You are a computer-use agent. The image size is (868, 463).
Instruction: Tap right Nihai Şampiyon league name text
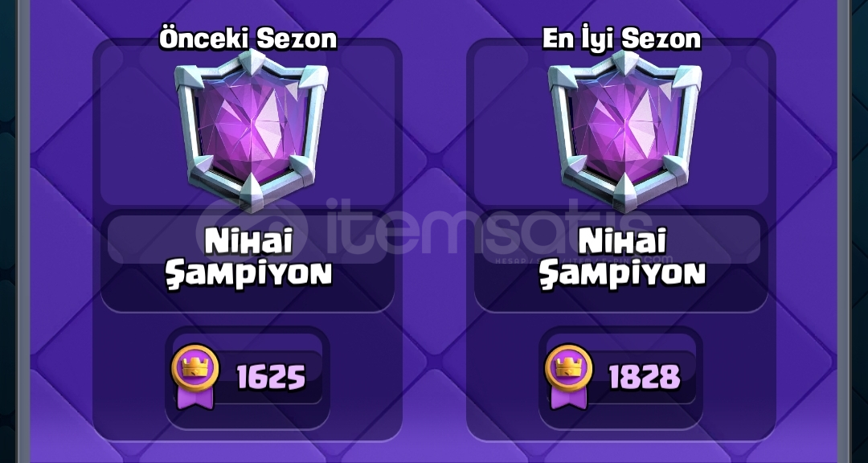623,258
